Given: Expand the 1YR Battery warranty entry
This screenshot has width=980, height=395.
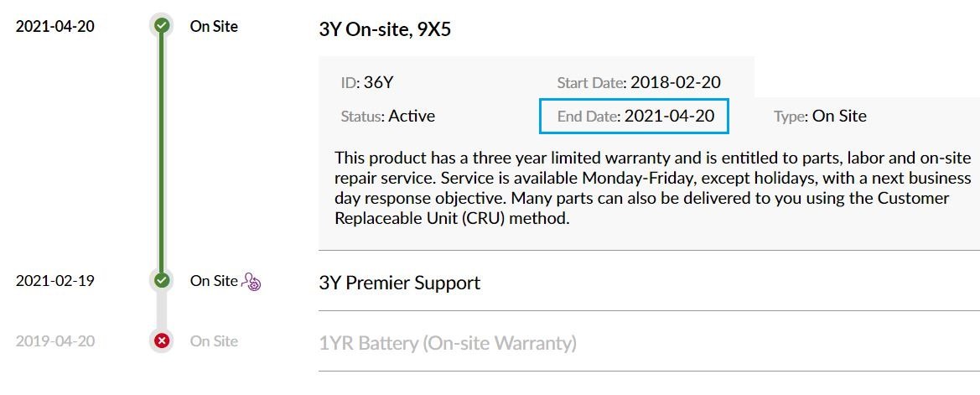Looking at the screenshot, I should click(x=448, y=343).
